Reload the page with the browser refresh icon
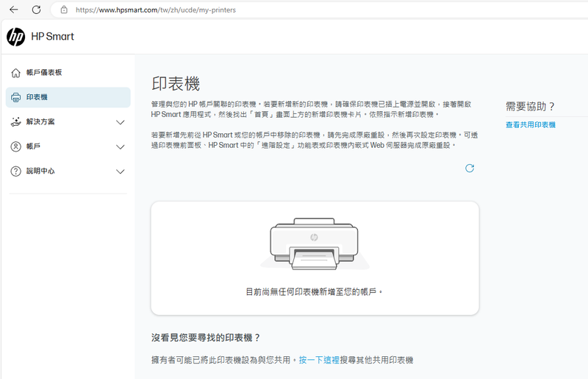The height and width of the screenshot is (379, 588). click(x=36, y=10)
